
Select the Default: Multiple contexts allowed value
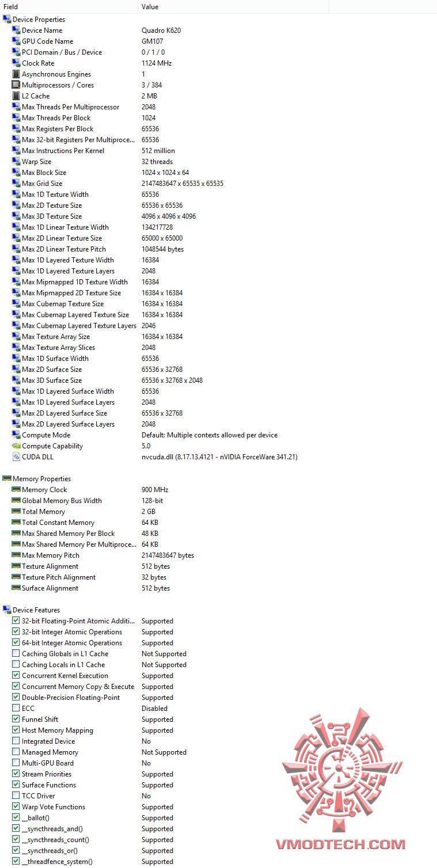tap(210, 435)
